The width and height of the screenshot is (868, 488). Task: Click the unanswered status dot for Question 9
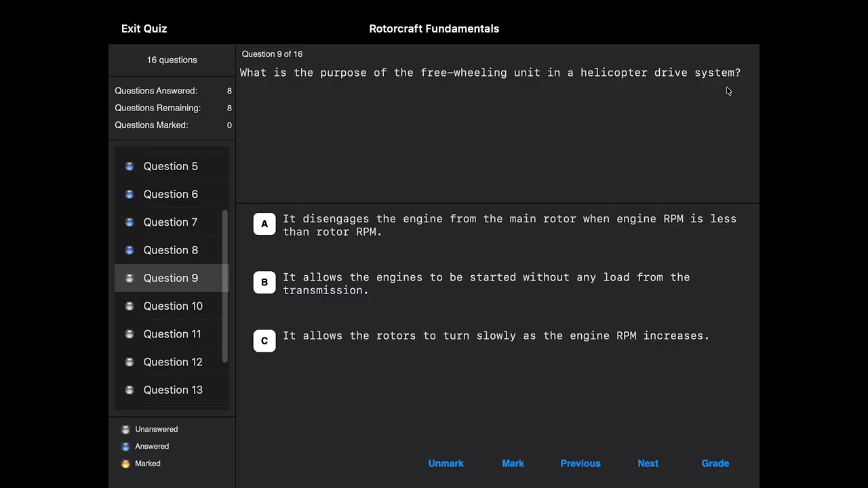pyautogui.click(x=130, y=278)
